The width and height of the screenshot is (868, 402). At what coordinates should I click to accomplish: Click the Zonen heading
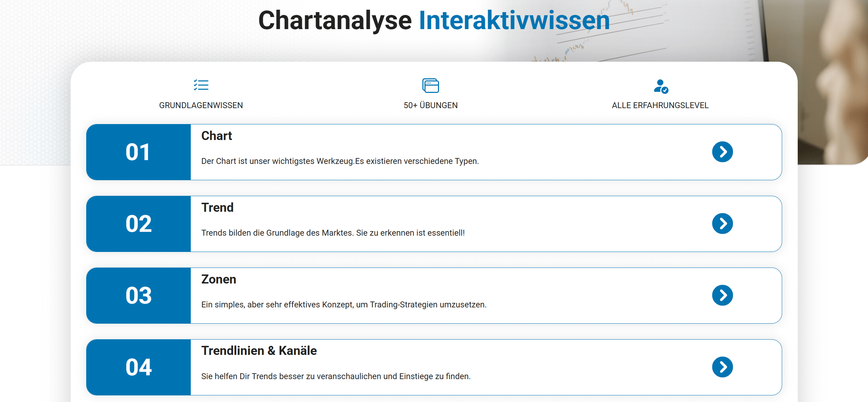pyautogui.click(x=218, y=279)
